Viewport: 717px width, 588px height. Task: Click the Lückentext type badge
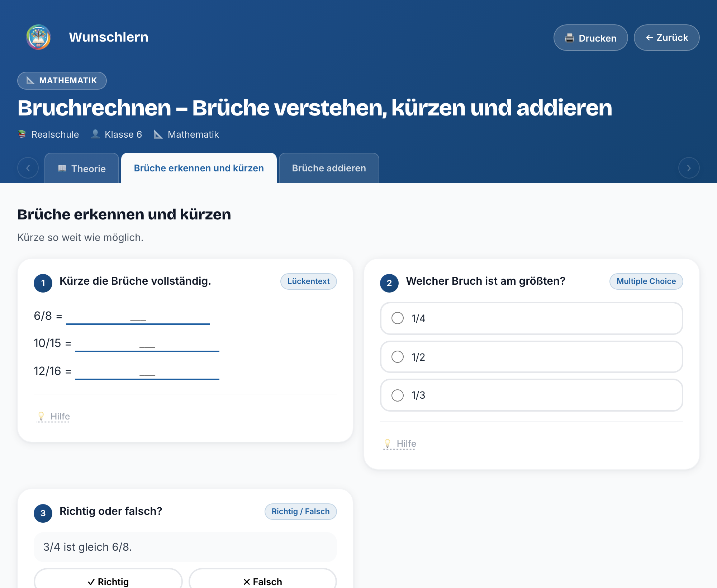308,281
